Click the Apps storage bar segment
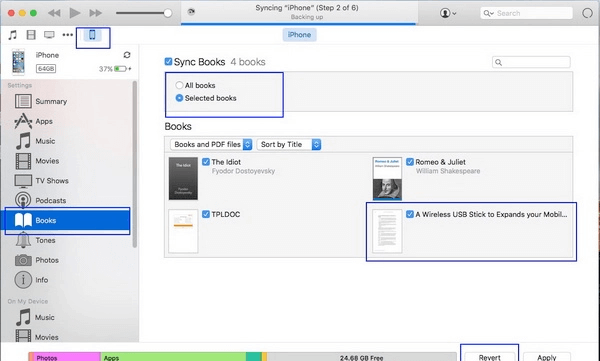The height and width of the screenshot is (361, 600). pos(173,357)
